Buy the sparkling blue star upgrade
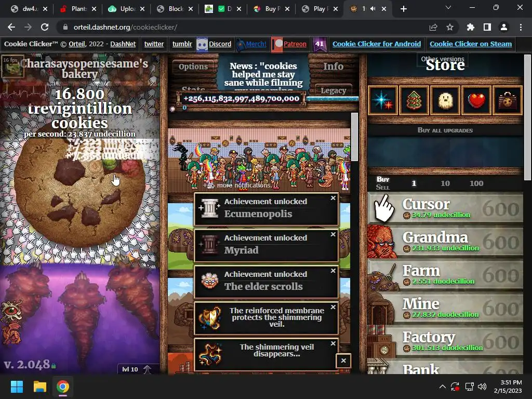 tap(383, 100)
